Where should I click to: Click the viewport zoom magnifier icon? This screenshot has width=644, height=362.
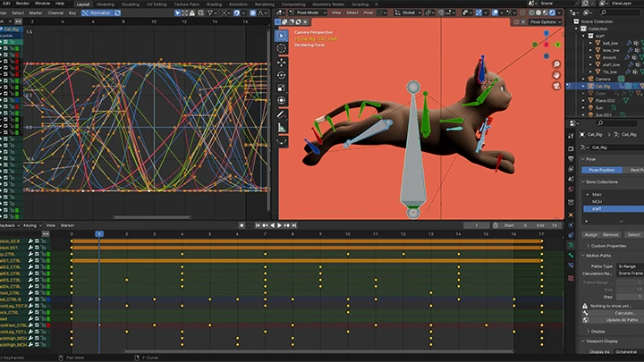[556, 64]
